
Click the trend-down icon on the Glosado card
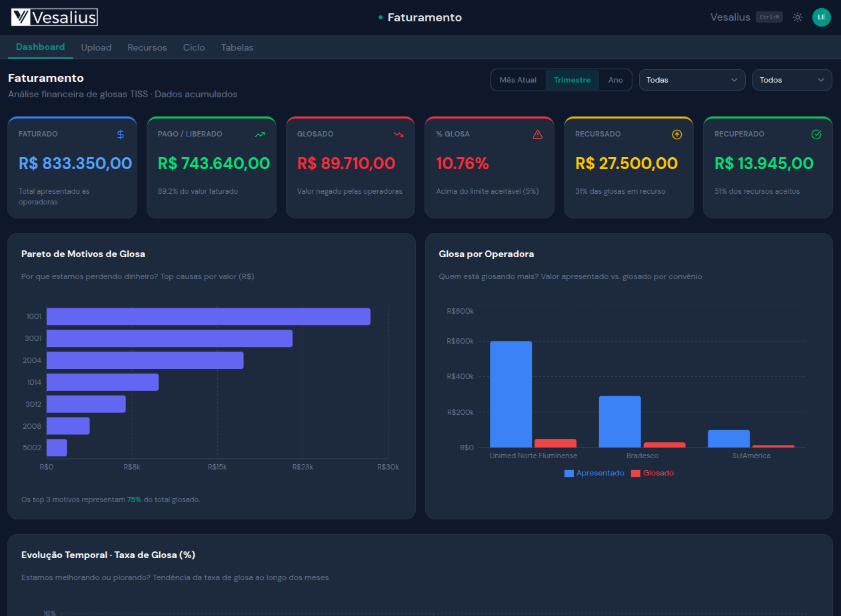[x=399, y=134]
